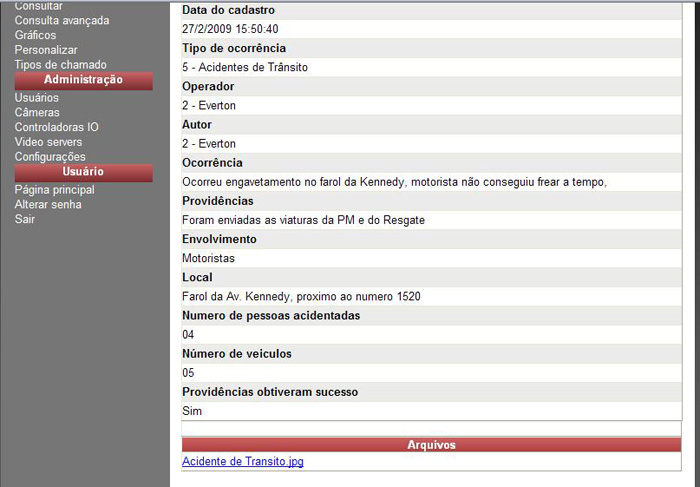Click the Usuário section header
Screen dimensions: 700x487
(84, 172)
